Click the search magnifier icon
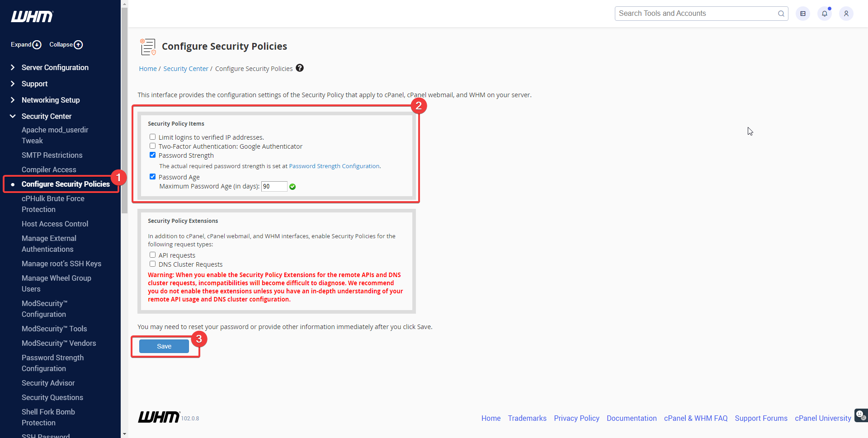The width and height of the screenshot is (868, 438). (x=781, y=14)
